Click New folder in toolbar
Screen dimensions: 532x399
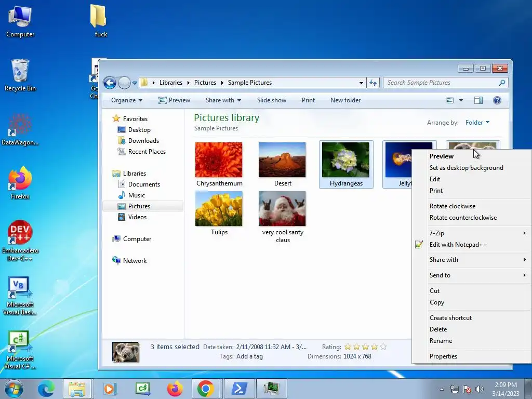(x=345, y=100)
